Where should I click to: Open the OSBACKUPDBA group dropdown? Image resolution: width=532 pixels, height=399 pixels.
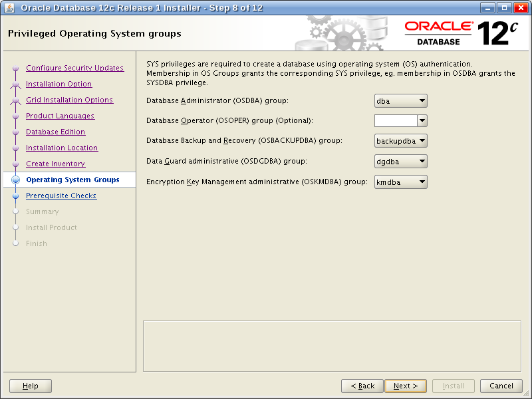point(400,141)
